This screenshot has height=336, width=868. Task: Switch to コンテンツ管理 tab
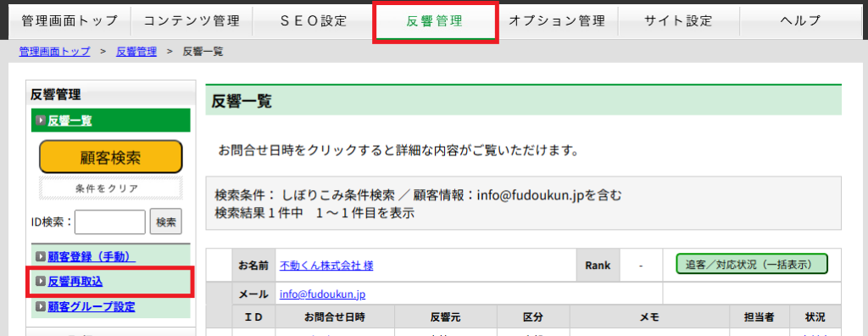tap(192, 21)
